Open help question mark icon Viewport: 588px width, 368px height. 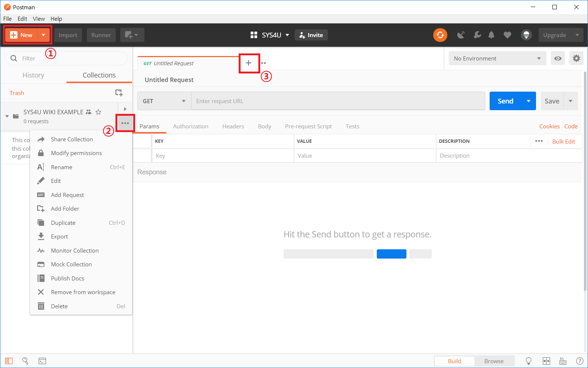coord(579,361)
